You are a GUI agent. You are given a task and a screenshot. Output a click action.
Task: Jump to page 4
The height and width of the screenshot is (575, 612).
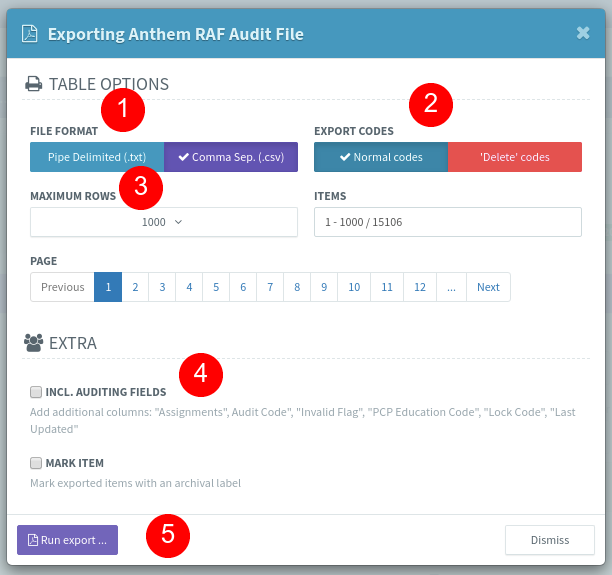[189, 287]
